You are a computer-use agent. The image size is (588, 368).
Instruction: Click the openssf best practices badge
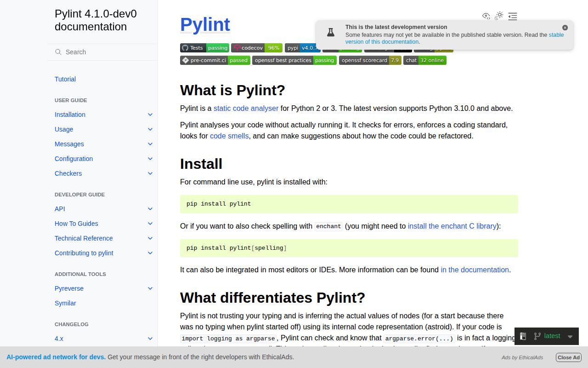coord(294,60)
